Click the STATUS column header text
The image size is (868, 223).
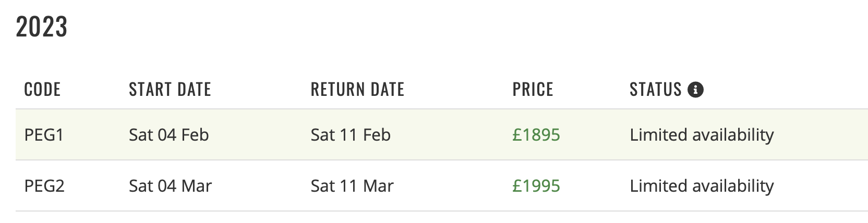656,90
